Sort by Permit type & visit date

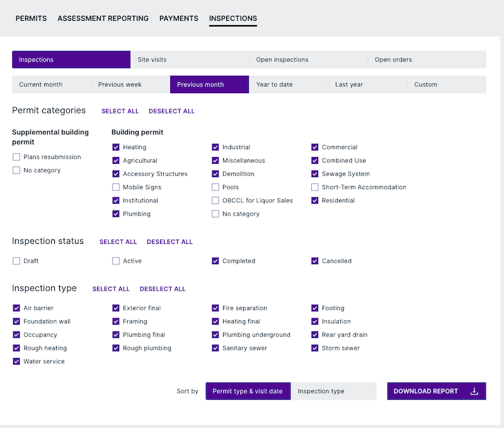(x=248, y=391)
